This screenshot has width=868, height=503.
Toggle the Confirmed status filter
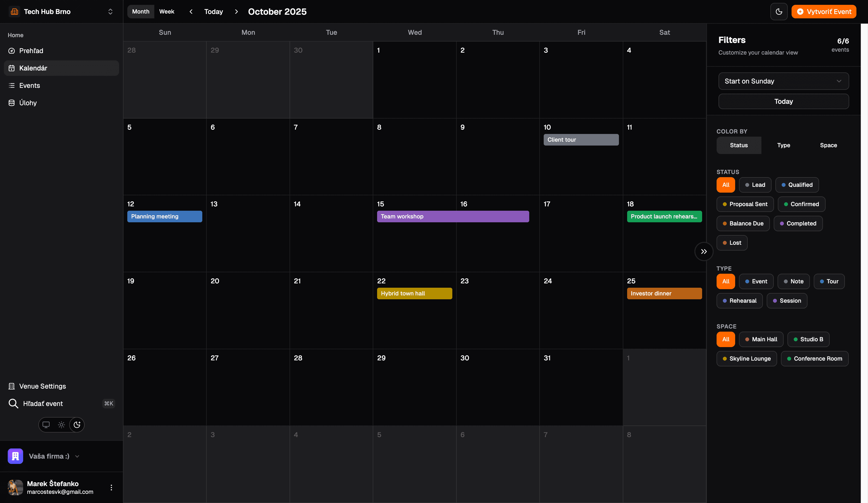[801, 204]
